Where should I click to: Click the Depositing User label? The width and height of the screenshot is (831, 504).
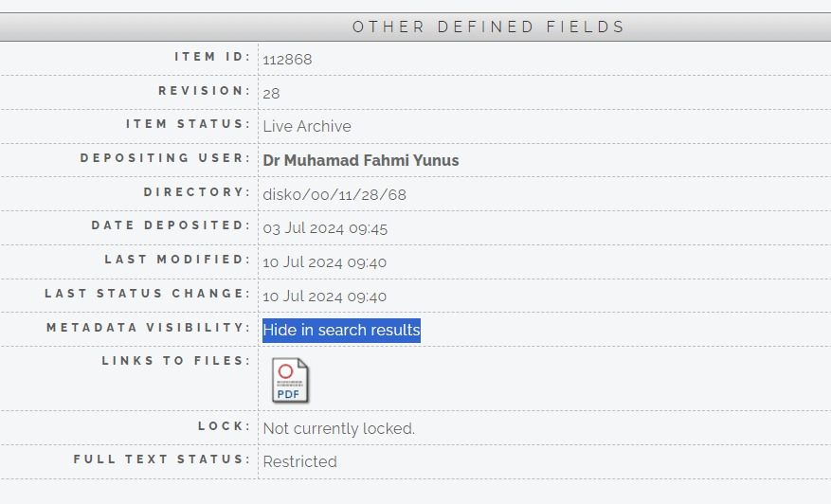[x=166, y=158]
